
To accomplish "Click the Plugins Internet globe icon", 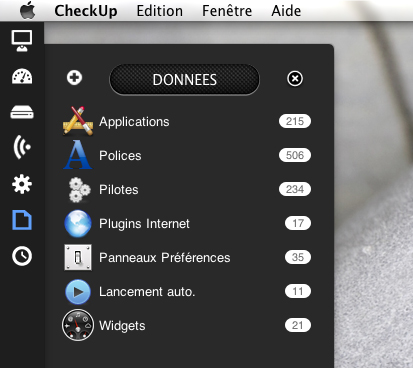I will coord(78,223).
